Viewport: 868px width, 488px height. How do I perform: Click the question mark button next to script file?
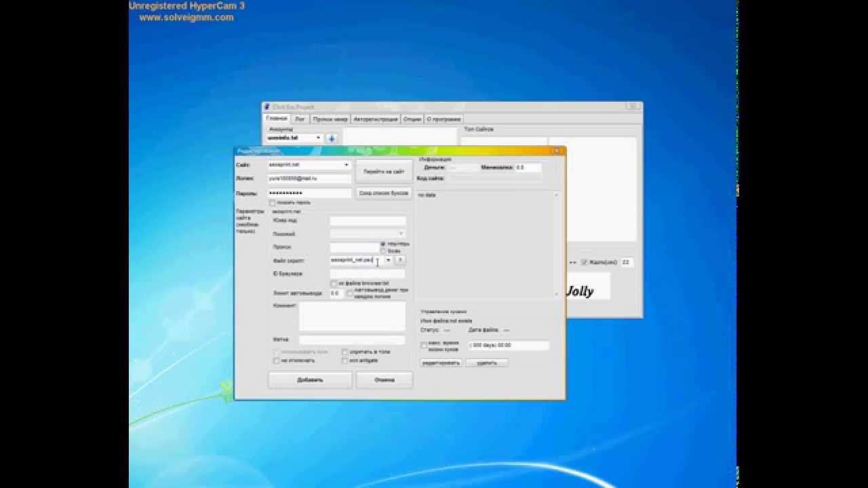click(400, 260)
